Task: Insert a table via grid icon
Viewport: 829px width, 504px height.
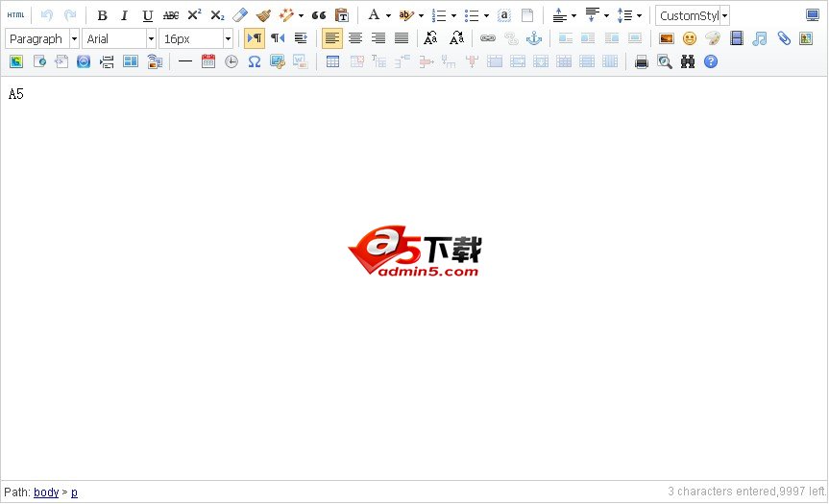Action: pos(332,61)
